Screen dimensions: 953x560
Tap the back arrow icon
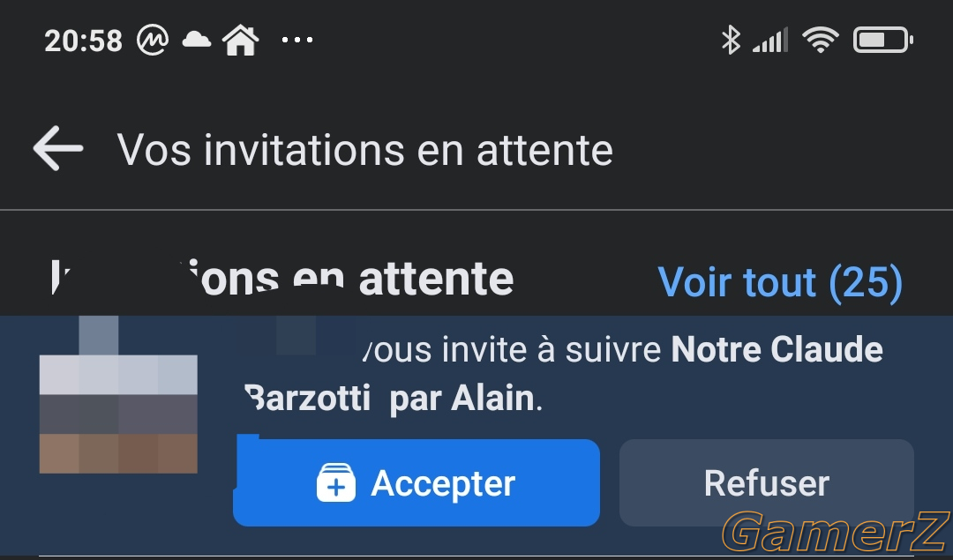click(57, 148)
